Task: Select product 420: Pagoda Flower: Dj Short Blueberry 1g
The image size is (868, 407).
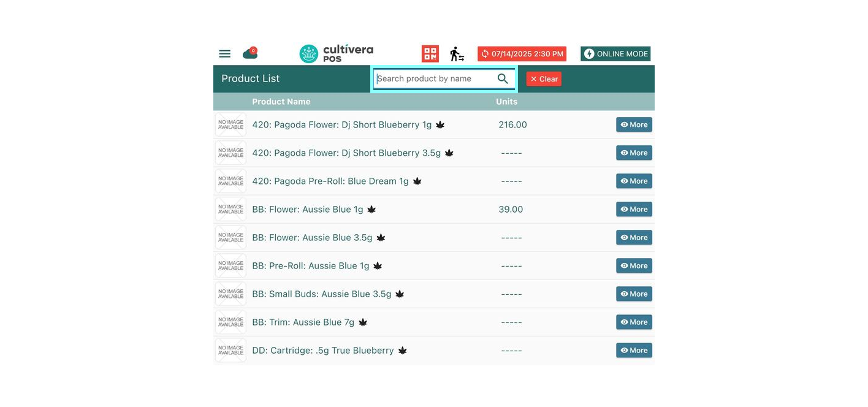Action: coord(342,124)
